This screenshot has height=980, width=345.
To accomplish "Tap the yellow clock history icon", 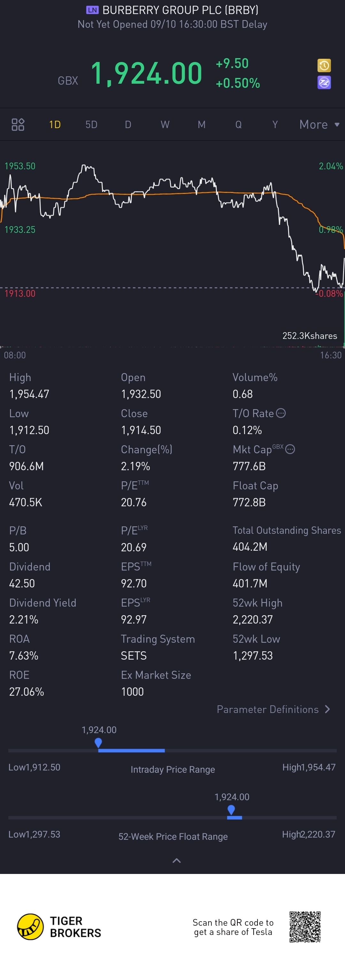I will click(x=324, y=65).
